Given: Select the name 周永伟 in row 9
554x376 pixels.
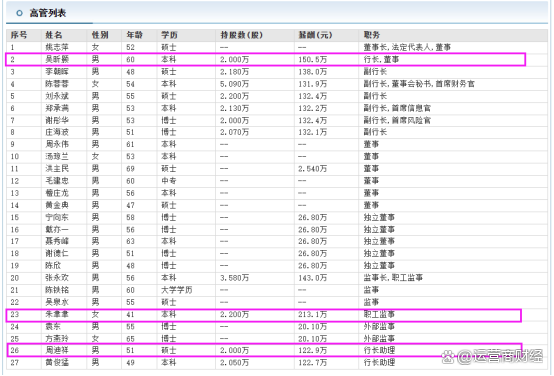Looking at the screenshot, I should pyautogui.click(x=57, y=144).
